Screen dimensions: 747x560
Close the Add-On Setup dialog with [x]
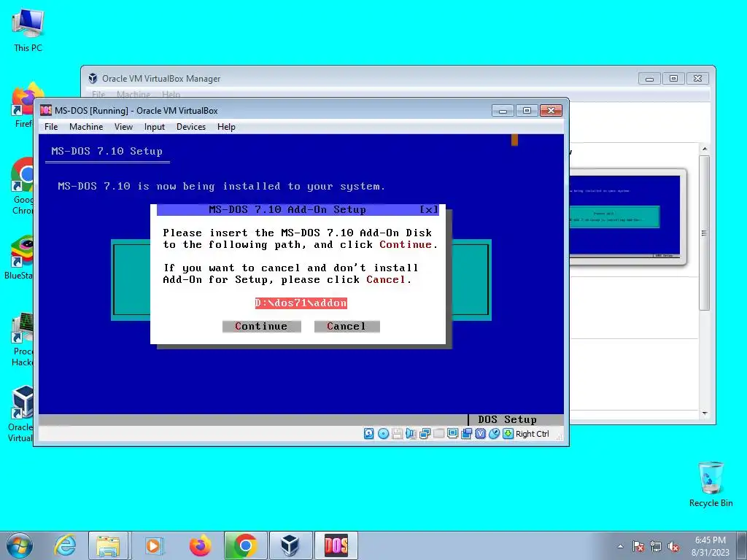point(429,209)
